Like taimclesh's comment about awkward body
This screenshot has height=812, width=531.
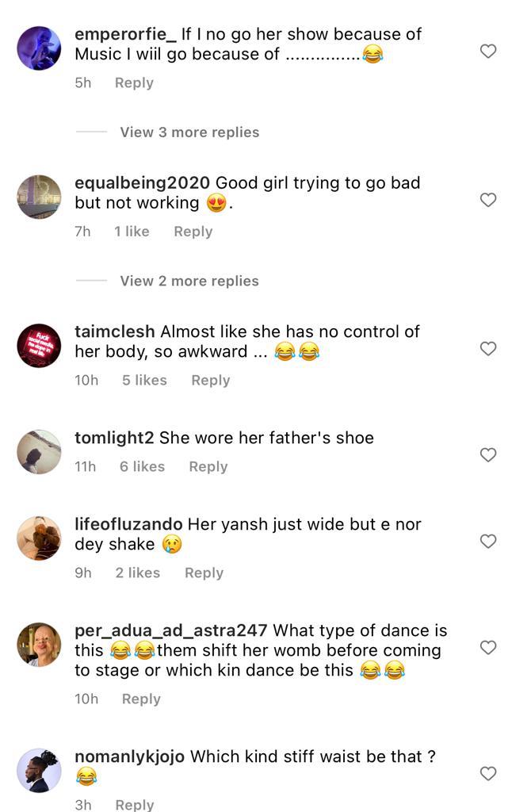point(489,349)
